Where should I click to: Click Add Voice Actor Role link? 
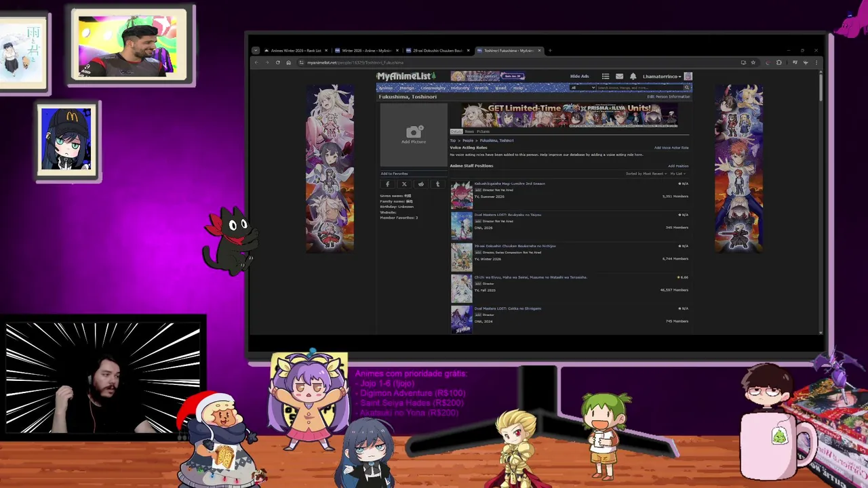[x=671, y=148]
